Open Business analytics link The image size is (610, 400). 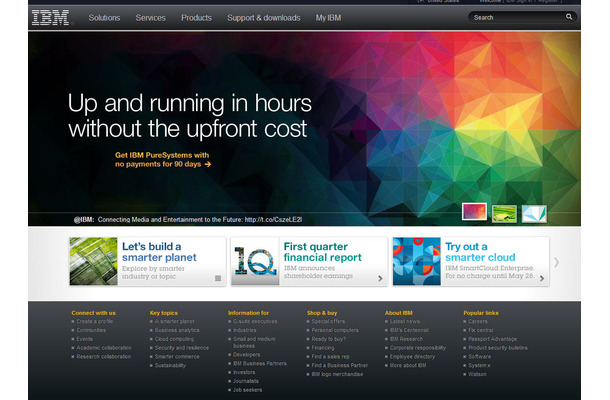point(177,330)
